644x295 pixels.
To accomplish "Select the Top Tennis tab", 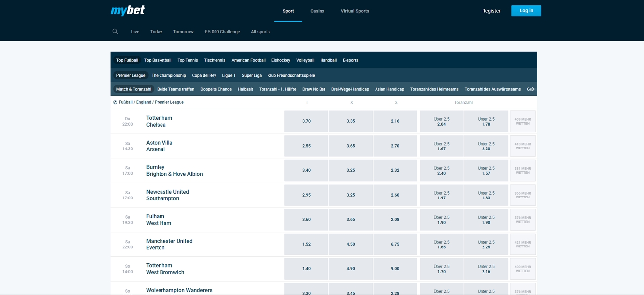I will point(188,60).
